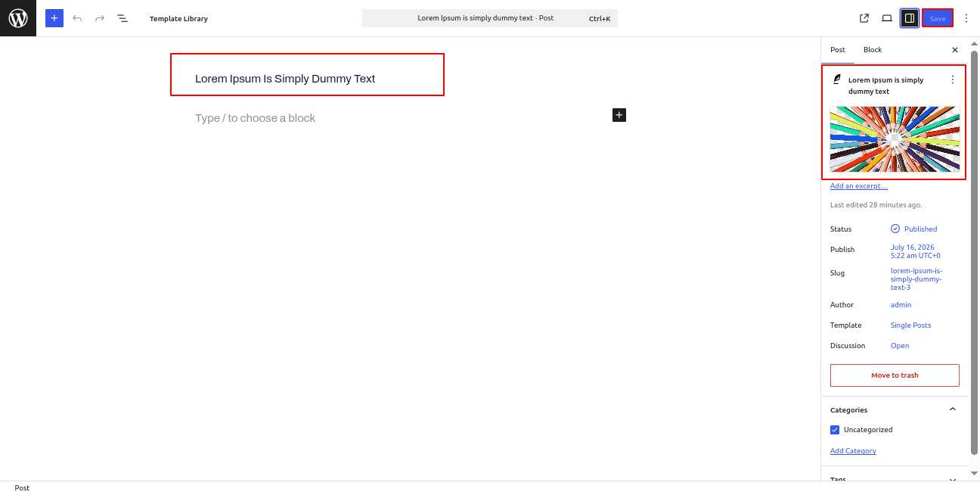This screenshot has height=495, width=980.
Task: Click the Type / to choose a block placeholder
Action: point(255,118)
